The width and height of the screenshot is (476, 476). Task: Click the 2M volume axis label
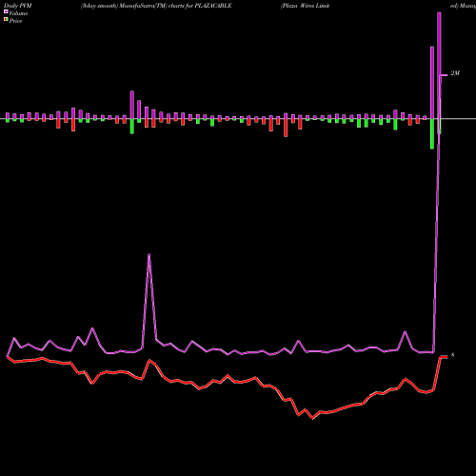tap(455, 73)
